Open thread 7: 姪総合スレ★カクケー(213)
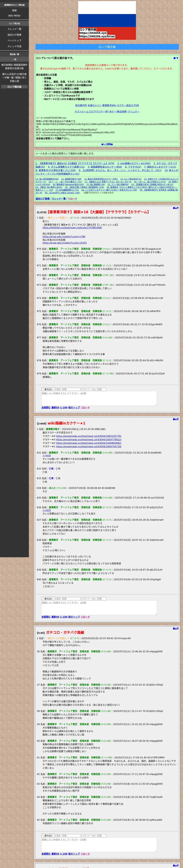 click(x=160, y=167)
